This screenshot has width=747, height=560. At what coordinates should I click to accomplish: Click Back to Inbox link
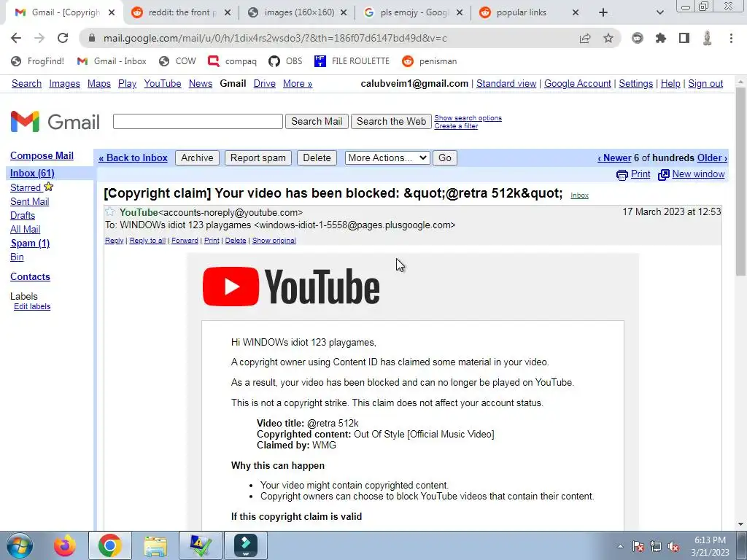(133, 157)
